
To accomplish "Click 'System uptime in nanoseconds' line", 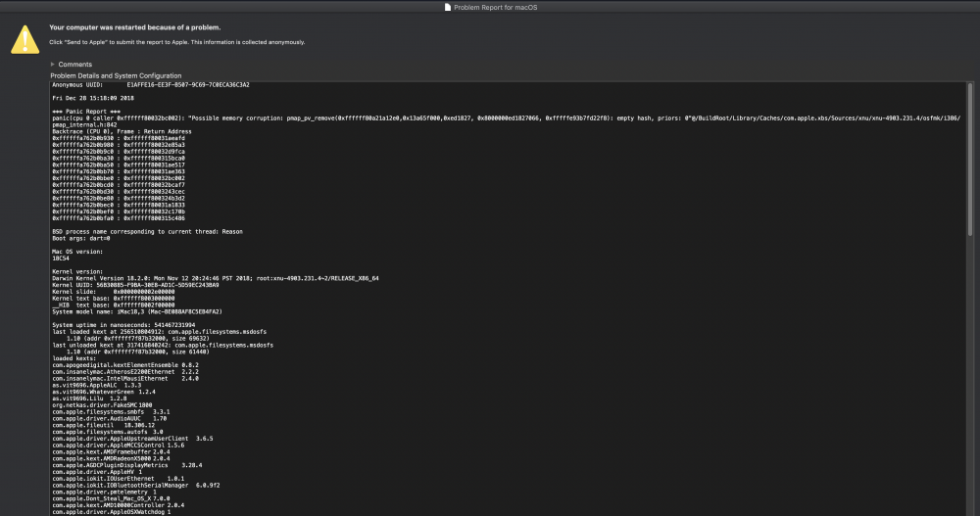I will [x=123, y=325].
